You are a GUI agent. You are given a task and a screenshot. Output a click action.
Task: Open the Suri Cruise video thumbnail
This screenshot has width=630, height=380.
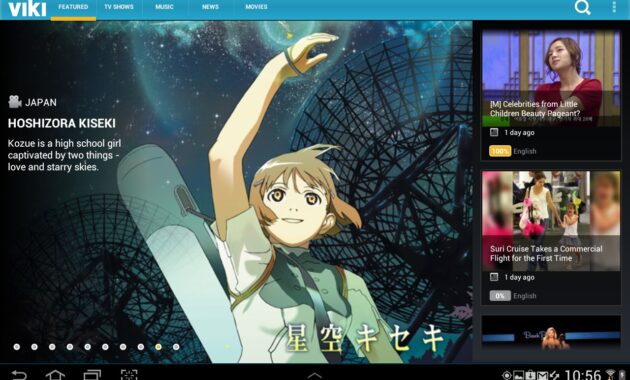coord(551,221)
